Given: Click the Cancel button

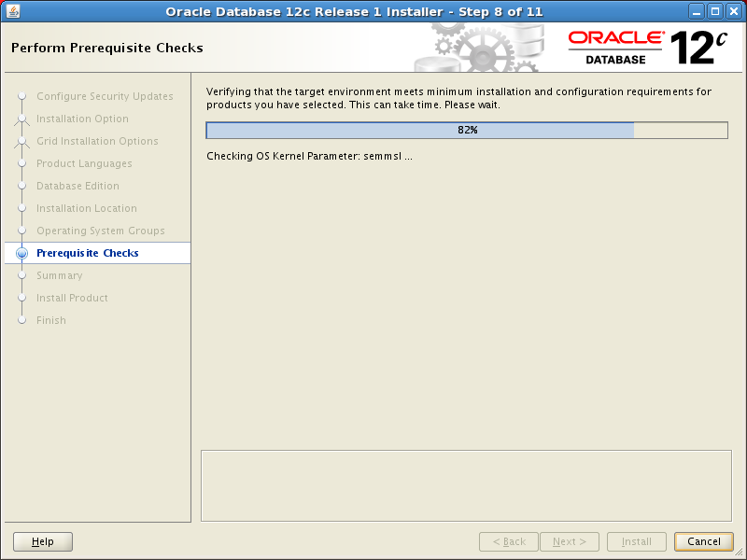Looking at the screenshot, I should point(704,541).
